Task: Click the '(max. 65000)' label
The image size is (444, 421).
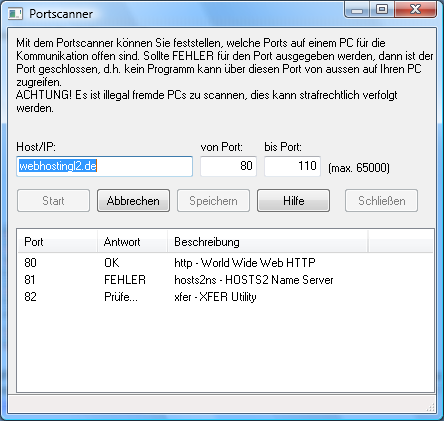Action: point(359,167)
